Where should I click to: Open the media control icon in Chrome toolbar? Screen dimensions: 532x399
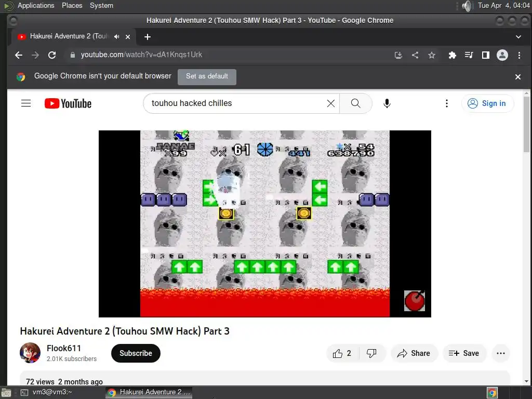(x=469, y=55)
